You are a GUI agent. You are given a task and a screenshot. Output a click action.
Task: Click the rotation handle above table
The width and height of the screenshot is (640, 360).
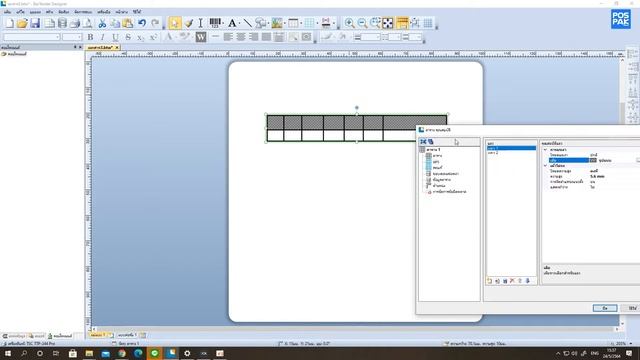pos(357,108)
